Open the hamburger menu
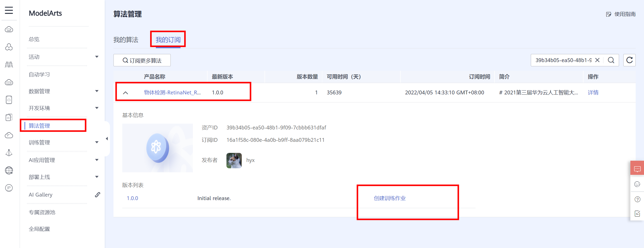This screenshot has width=644, height=248. (x=9, y=10)
